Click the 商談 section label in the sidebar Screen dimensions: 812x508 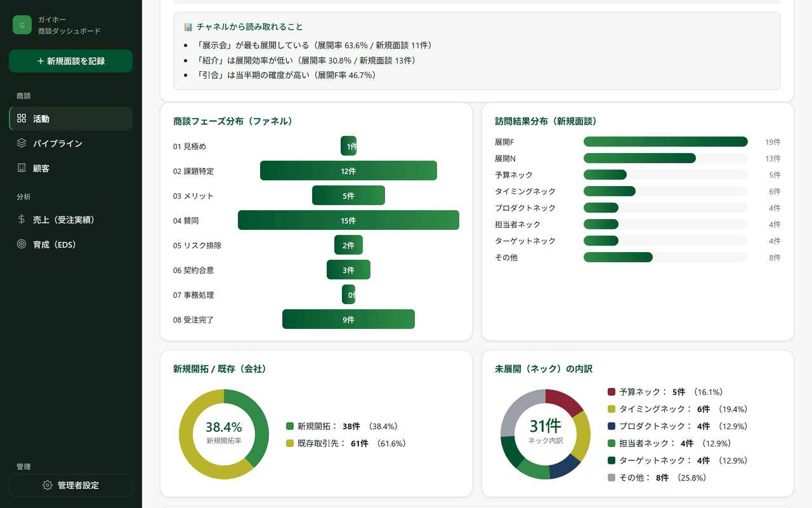[23, 96]
